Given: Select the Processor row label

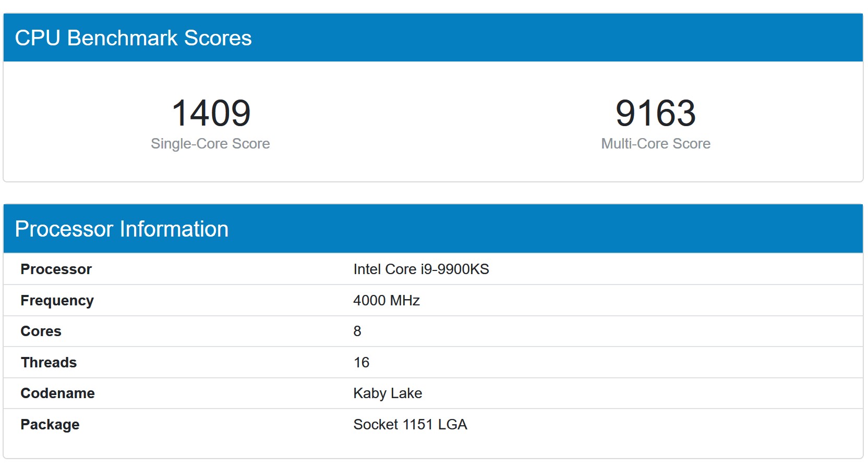Looking at the screenshot, I should [x=55, y=269].
